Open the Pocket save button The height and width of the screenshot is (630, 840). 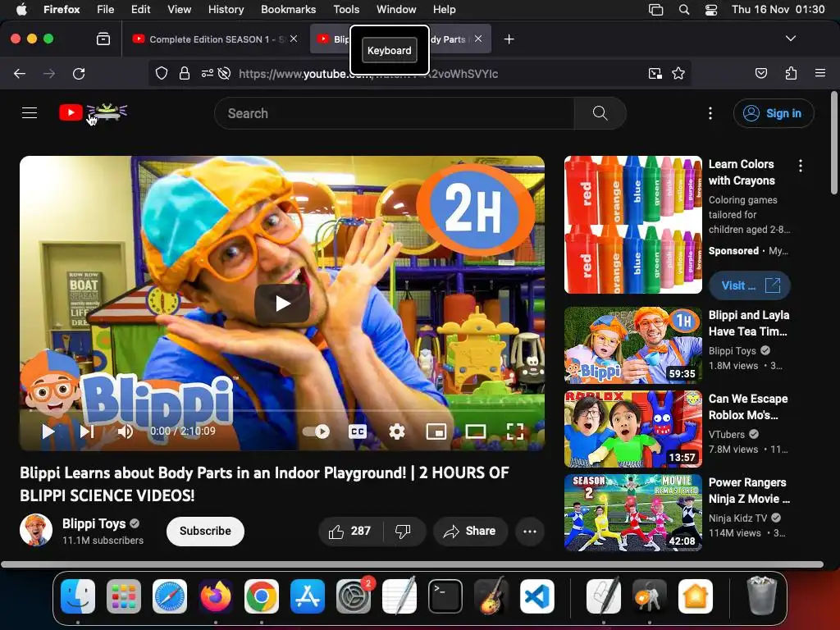tap(761, 73)
